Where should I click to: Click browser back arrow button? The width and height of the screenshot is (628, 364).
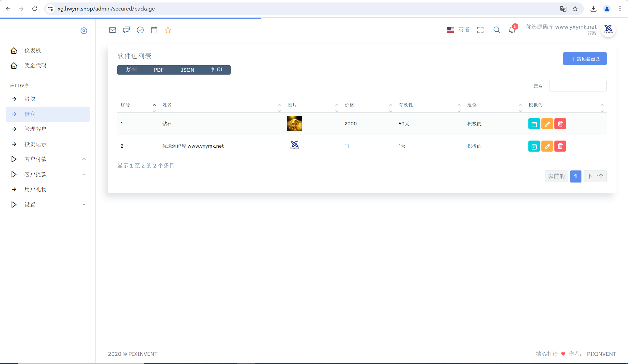8,9
